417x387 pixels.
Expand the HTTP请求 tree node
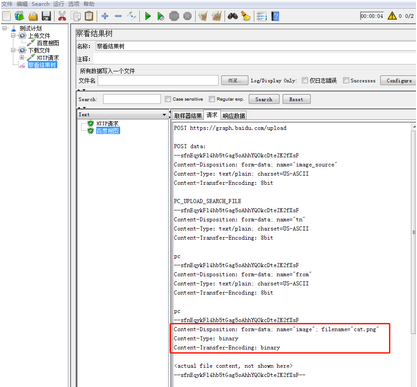(x=22, y=58)
